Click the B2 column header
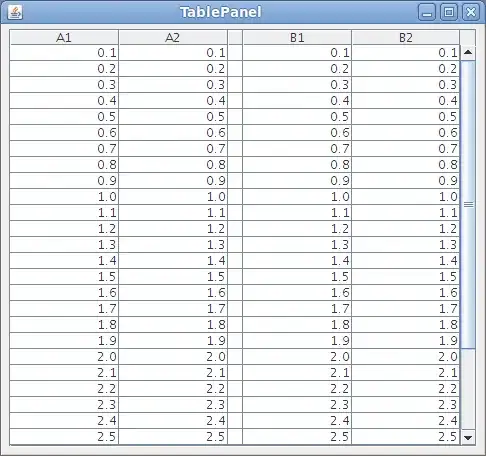The image size is (486, 456). pos(406,37)
